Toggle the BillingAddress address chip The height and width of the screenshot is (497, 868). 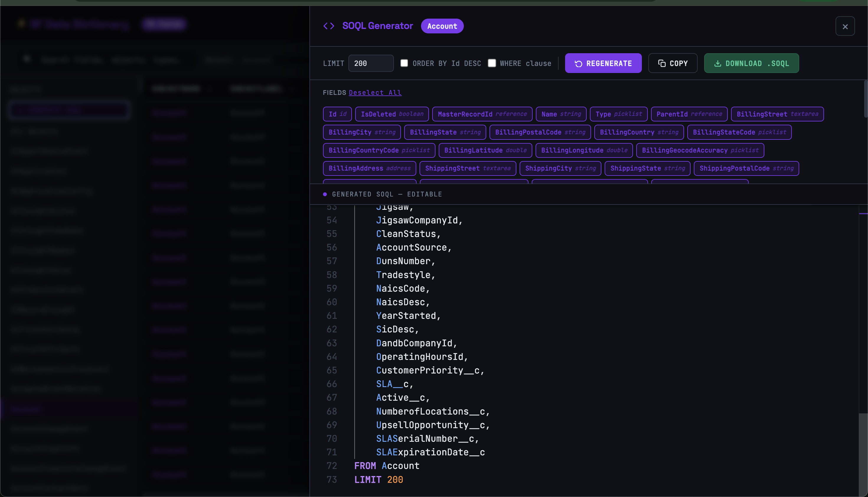click(x=369, y=168)
